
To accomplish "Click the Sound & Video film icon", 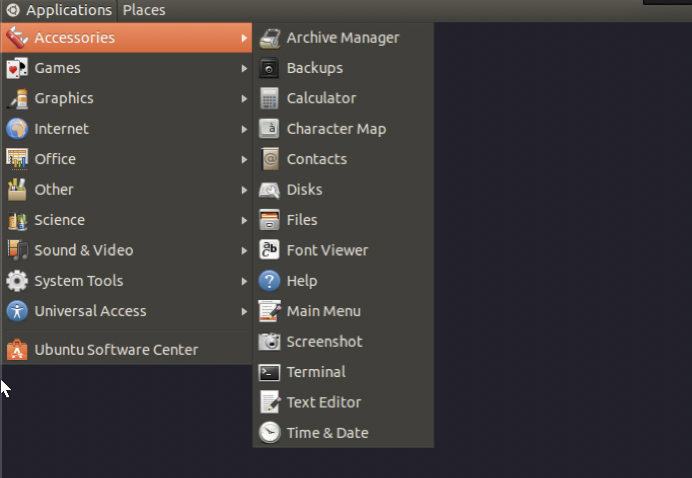I will pyautogui.click(x=17, y=250).
